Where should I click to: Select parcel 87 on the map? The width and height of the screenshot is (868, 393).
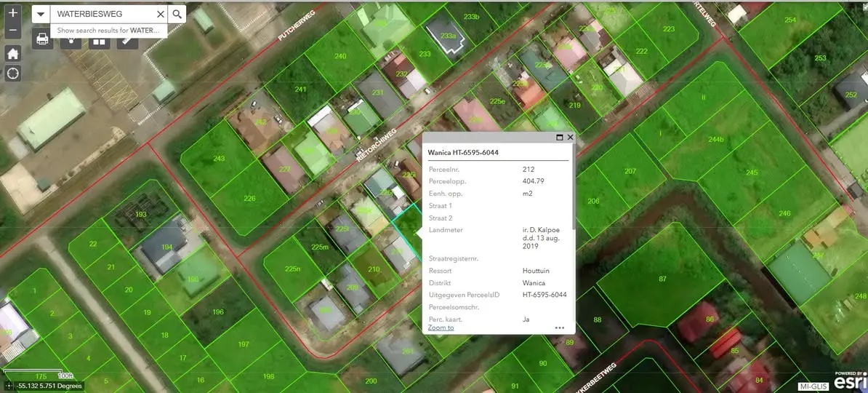coord(662,278)
